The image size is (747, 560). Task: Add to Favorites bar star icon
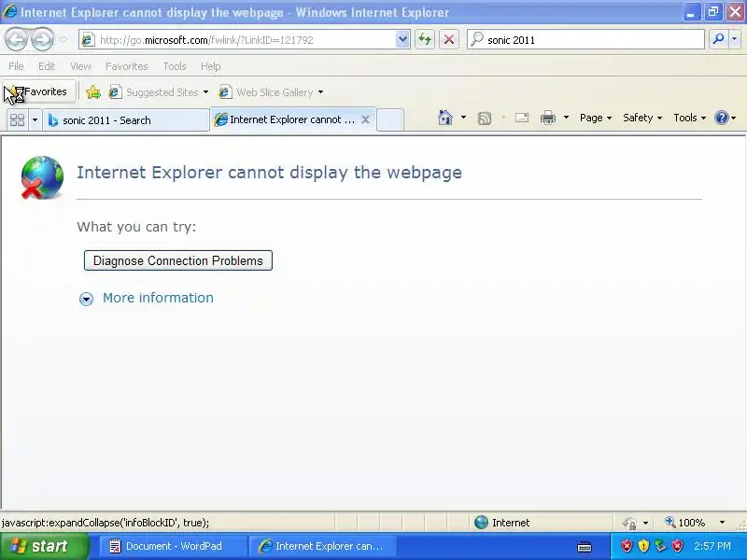pyautogui.click(x=93, y=91)
